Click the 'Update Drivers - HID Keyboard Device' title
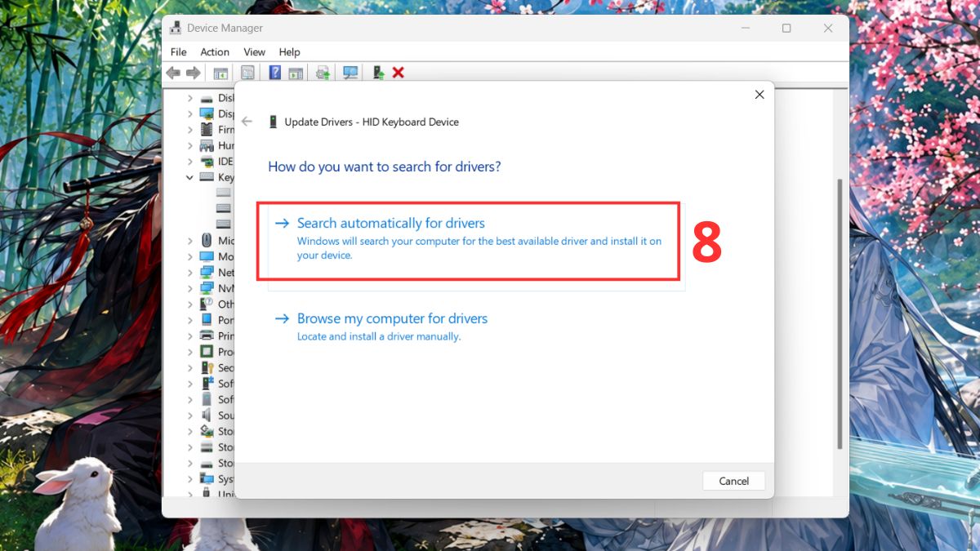Image resolution: width=980 pixels, height=551 pixels. tap(372, 122)
